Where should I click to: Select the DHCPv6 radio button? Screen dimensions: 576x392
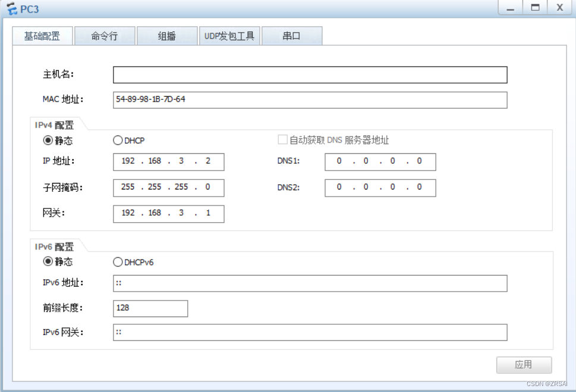pyautogui.click(x=118, y=262)
